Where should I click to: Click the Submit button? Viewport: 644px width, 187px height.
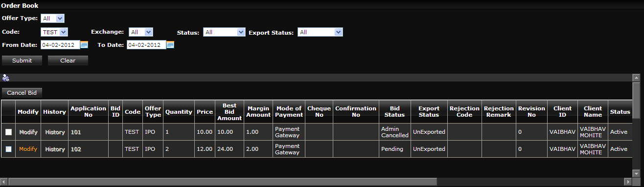pos(22,61)
